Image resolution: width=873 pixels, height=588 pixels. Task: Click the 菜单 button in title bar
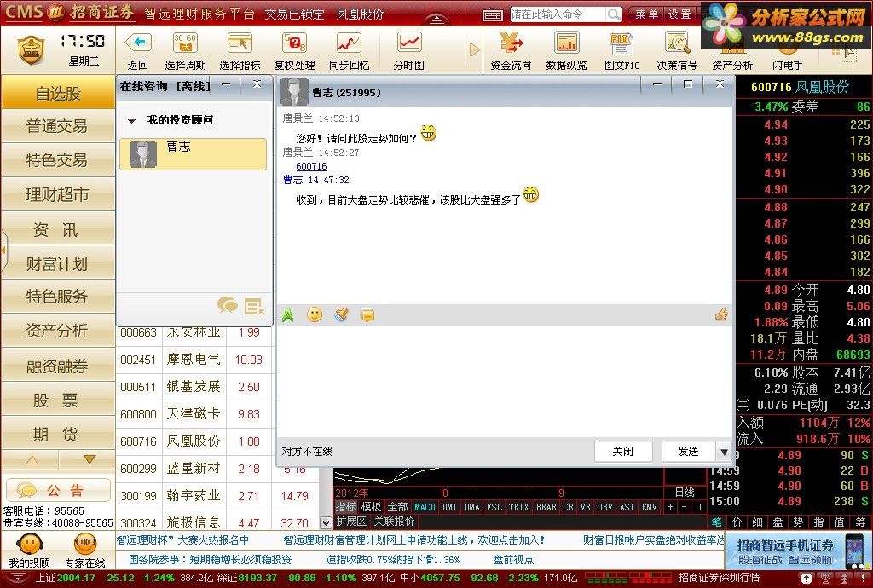pos(646,14)
